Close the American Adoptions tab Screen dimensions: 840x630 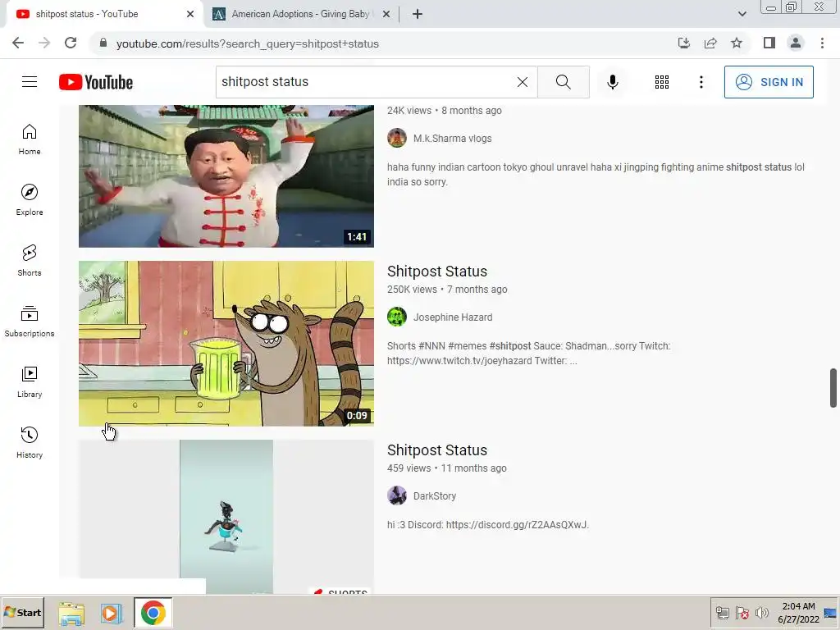(x=386, y=14)
